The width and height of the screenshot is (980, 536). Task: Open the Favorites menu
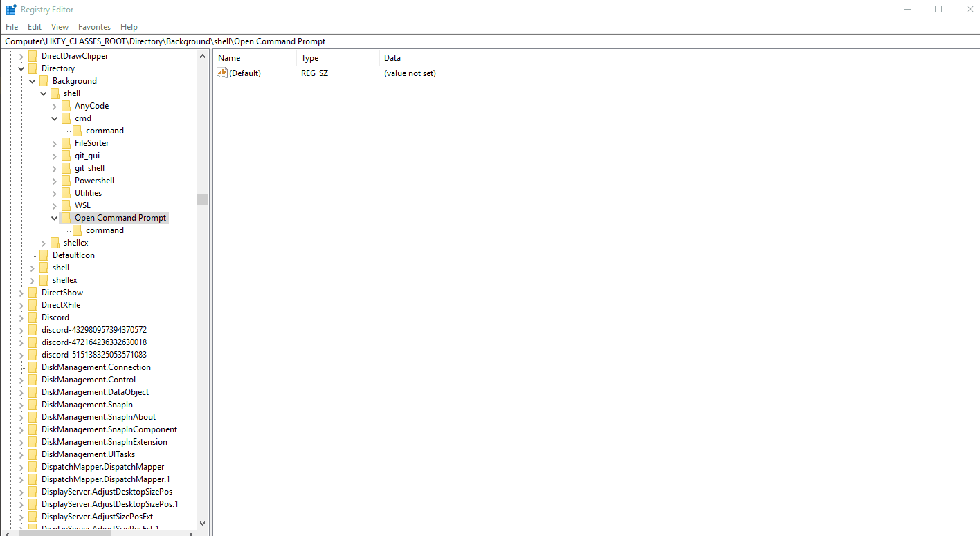point(94,26)
